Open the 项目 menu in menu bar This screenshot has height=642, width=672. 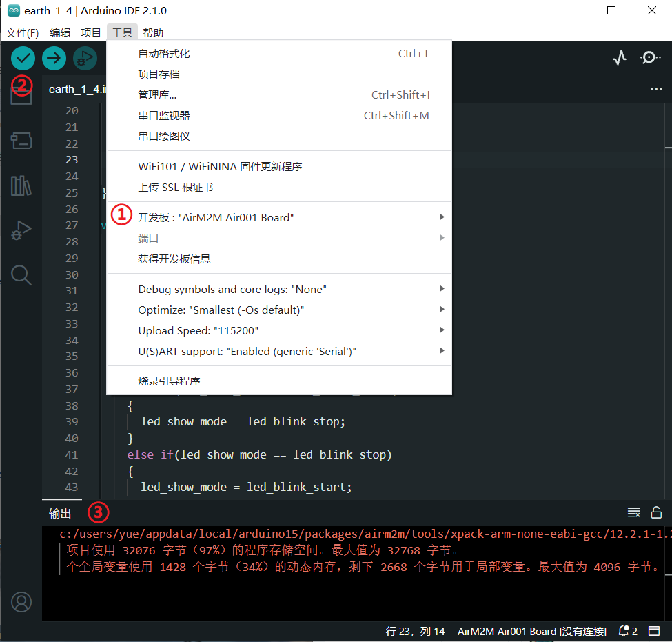(x=91, y=32)
